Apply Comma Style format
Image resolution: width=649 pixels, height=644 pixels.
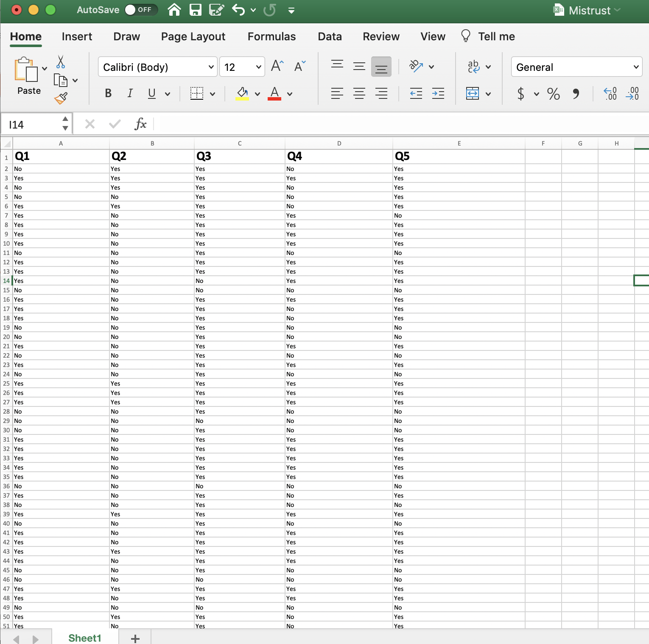click(x=576, y=93)
